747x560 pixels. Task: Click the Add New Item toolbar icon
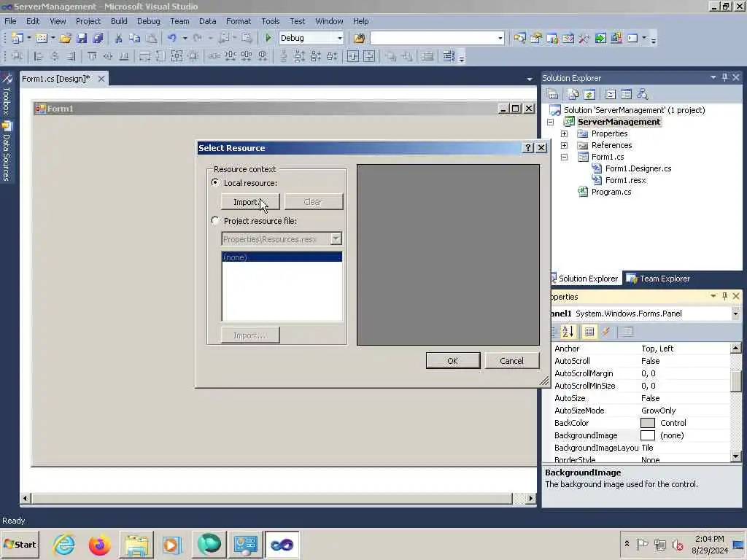(42, 38)
